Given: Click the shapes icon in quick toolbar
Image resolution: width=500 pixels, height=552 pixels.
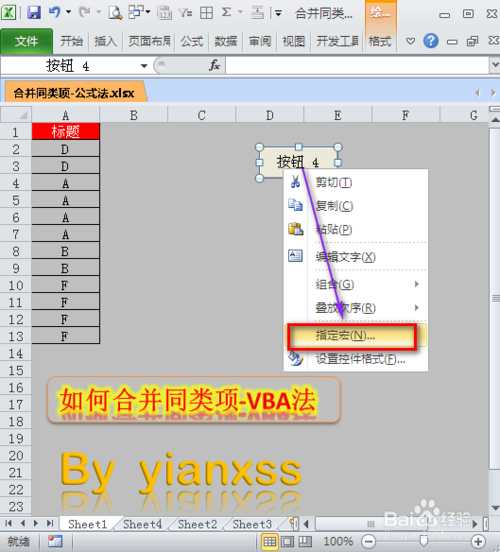Looking at the screenshot, I should pyautogui.click(x=135, y=13).
